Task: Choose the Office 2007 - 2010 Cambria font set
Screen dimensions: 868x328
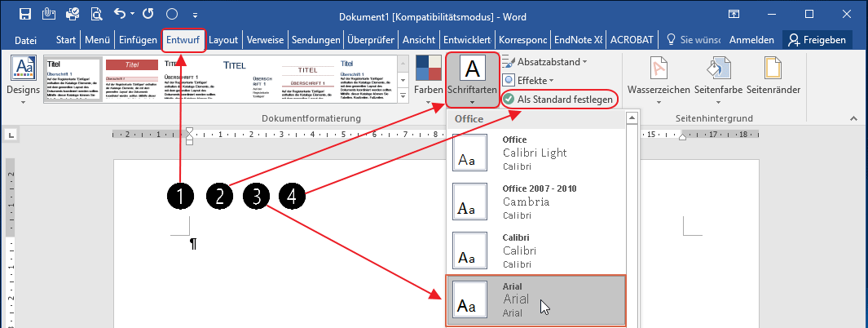Action: coord(535,202)
